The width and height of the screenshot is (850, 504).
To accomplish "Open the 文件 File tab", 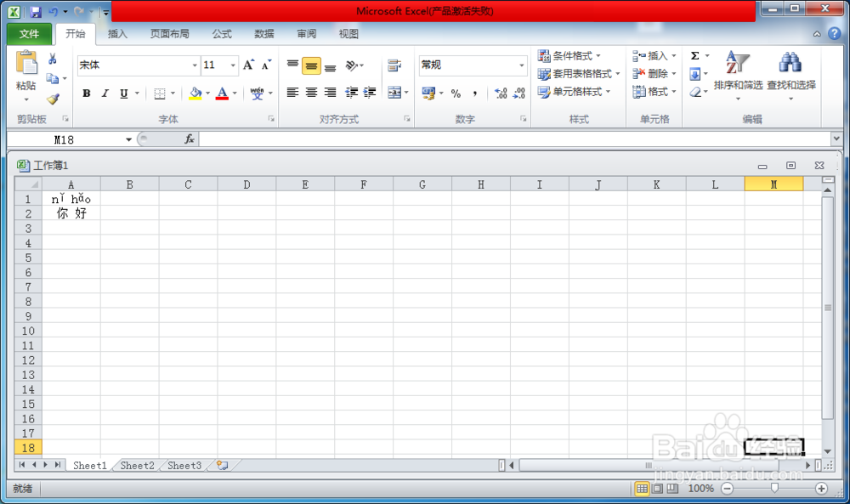I will tap(29, 34).
